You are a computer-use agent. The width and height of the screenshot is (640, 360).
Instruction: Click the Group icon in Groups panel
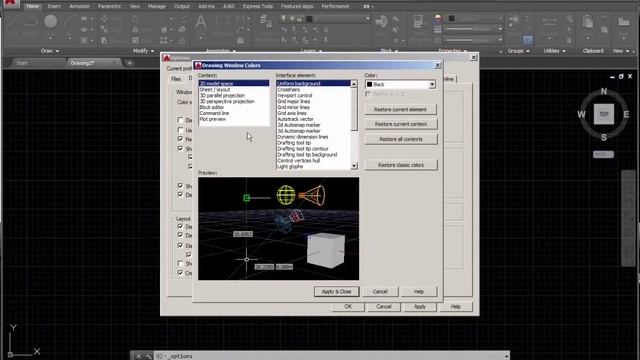[514, 20]
